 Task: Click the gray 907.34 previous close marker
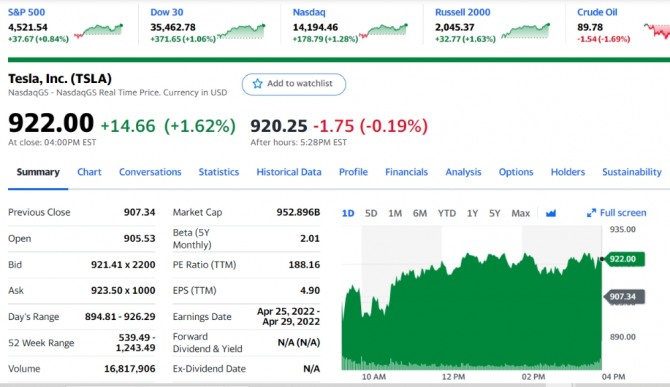pyautogui.click(x=624, y=296)
